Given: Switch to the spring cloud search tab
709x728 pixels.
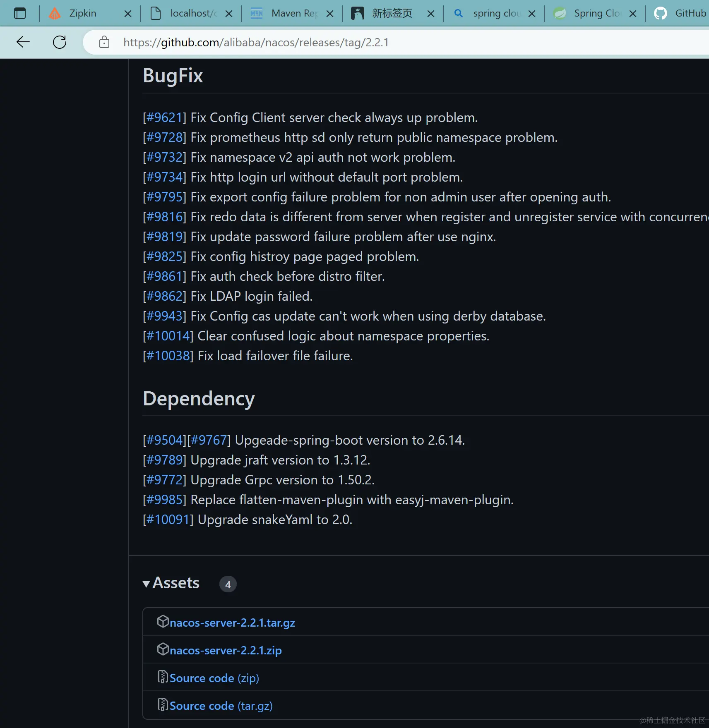Looking at the screenshot, I should 494,14.
